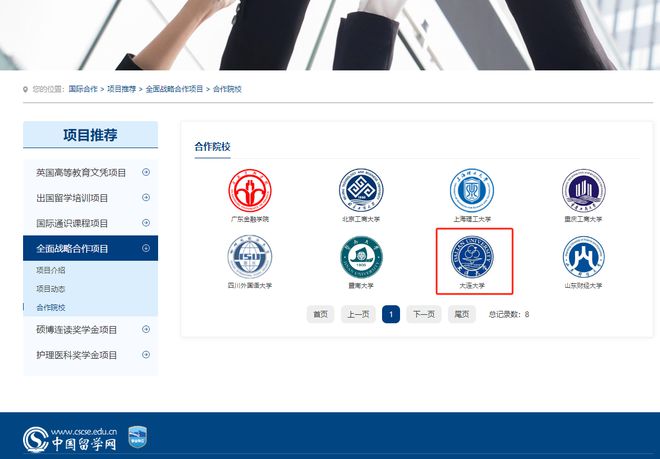Follow 全面战略合作项目 breadcrumb link
660x459 pixels.
click(174, 89)
